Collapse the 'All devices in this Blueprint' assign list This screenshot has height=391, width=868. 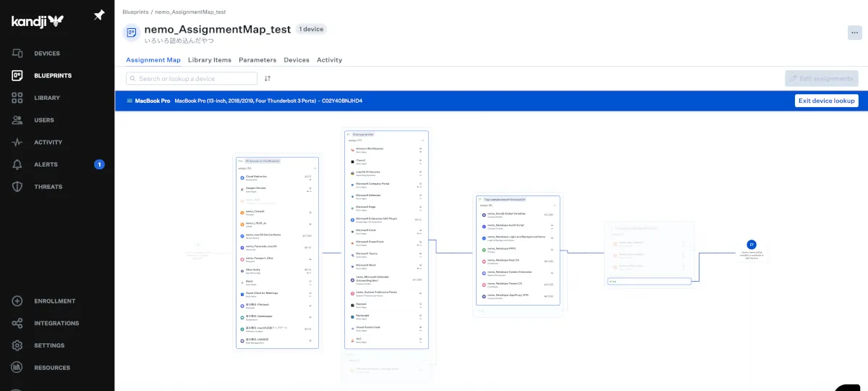[x=315, y=168]
